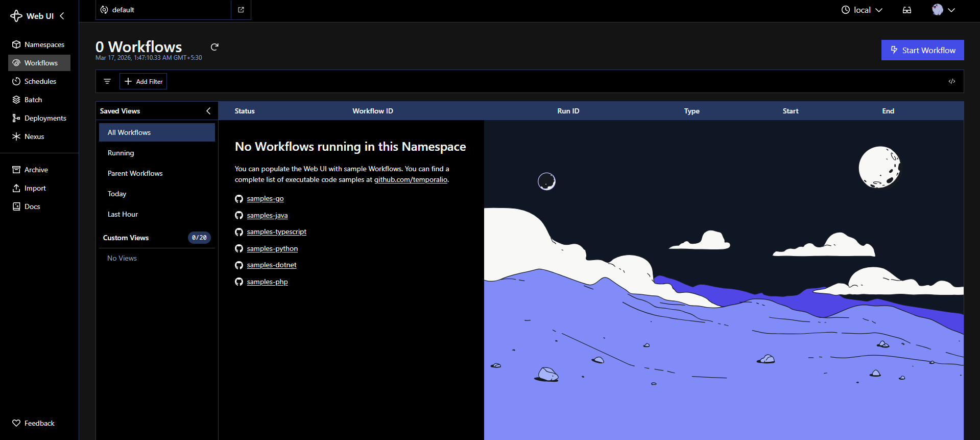This screenshot has width=980, height=440.
Task: Select the Parent Workflows saved view
Action: pos(157,173)
